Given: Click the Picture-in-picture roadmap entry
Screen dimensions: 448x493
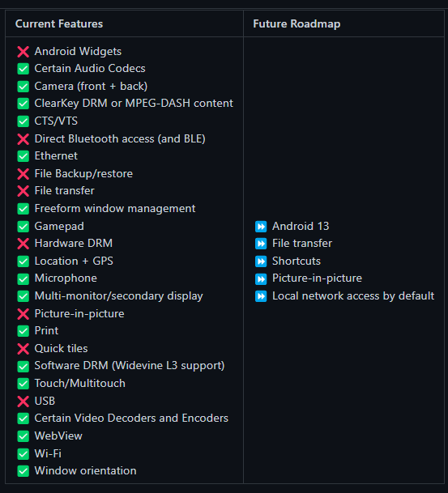Looking at the screenshot, I should [x=317, y=278].
